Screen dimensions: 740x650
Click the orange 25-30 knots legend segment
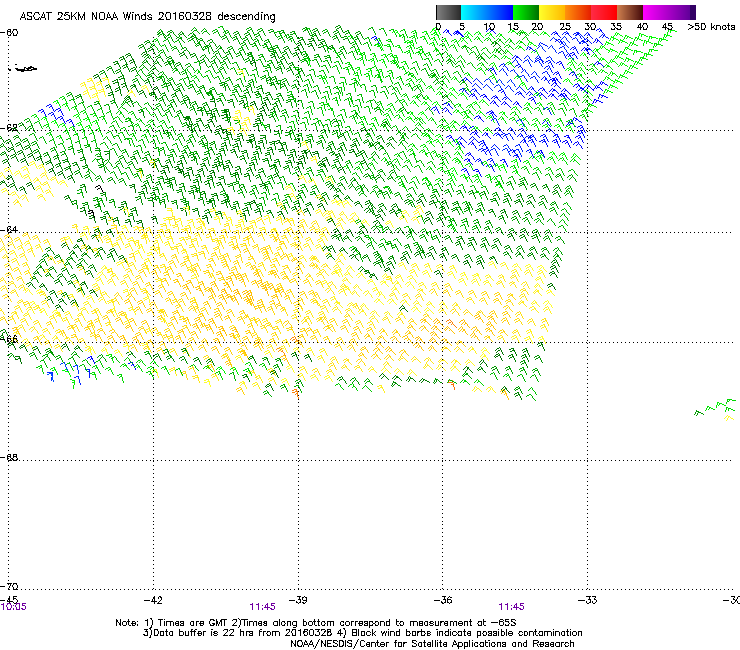click(x=578, y=12)
